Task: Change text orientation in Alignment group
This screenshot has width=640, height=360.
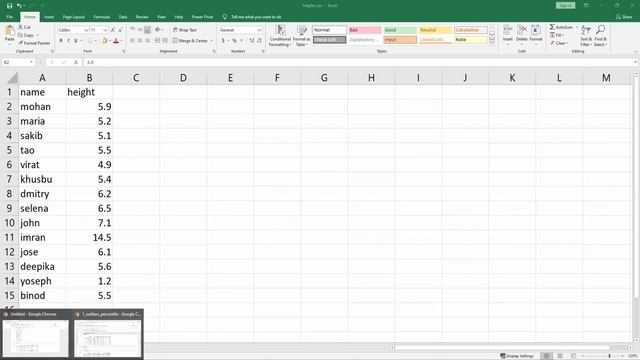Action: point(158,30)
